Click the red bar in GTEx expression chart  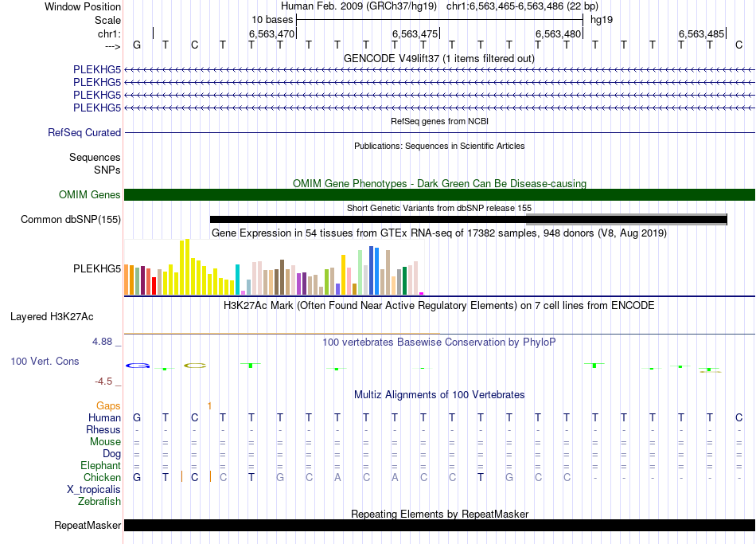pos(154,286)
